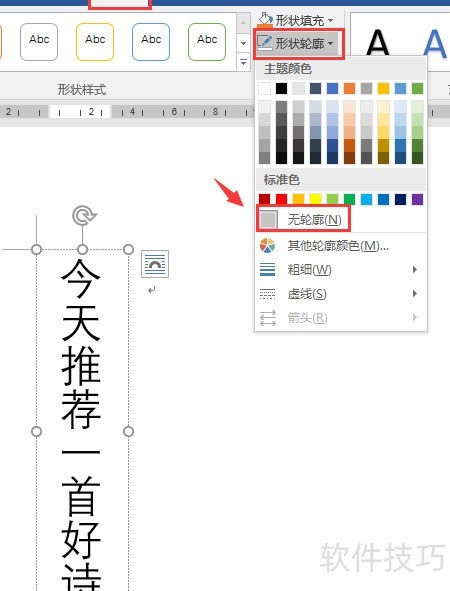Open the layout options icon beside text box
Screen dimensions: 450x591
pyautogui.click(x=155, y=264)
